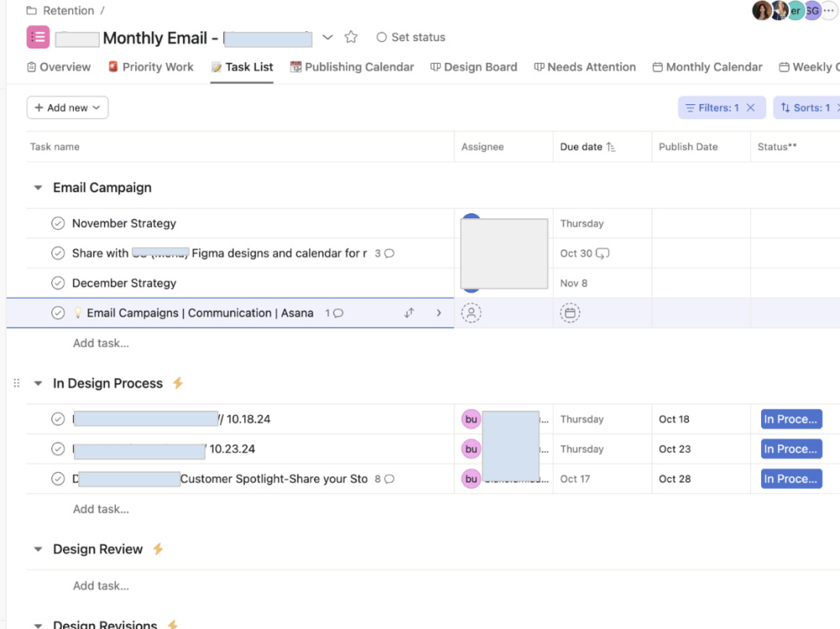Mark the 10.18.24 task complete
The image size is (840, 629).
coord(58,419)
